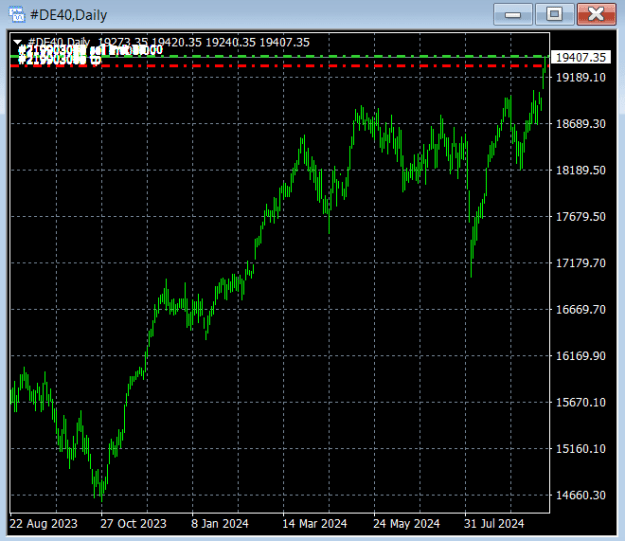The image size is (625, 541).
Task: Click the OHLC values in chart header
Action: (204, 42)
